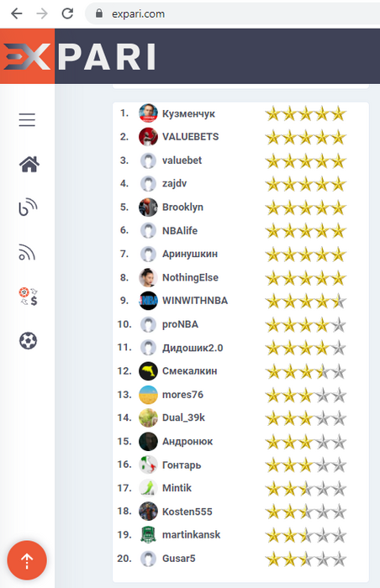Open the hamburger menu in sidebar
This screenshot has height=588, width=380.
pyautogui.click(x=27, y=119)
